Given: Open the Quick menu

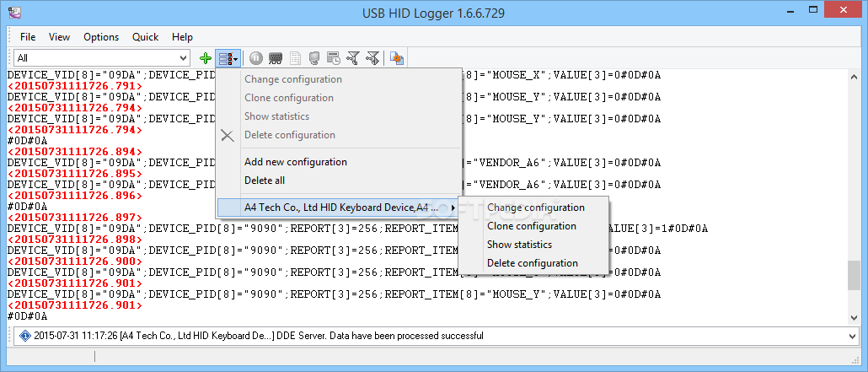Looking at the screenshot, I should pos(145,37).
